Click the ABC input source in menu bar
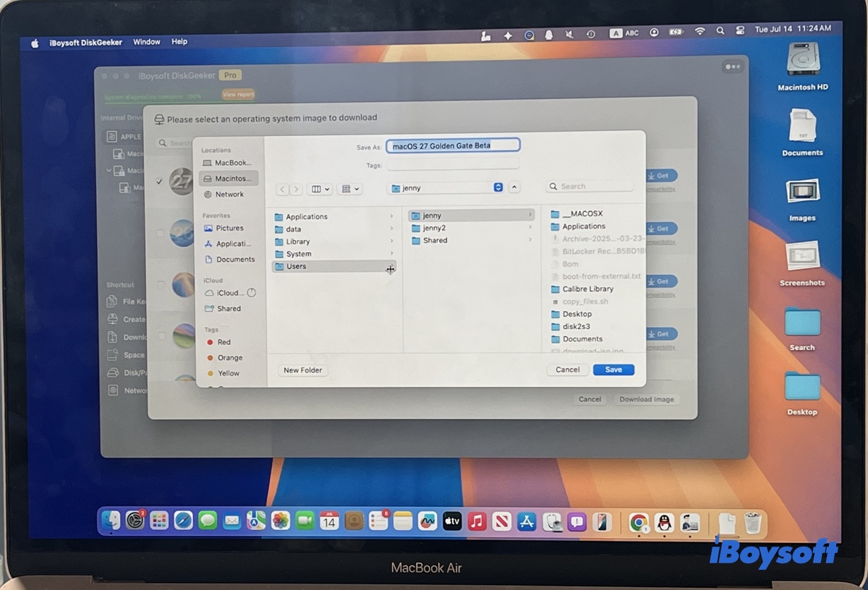 (625, 33)
